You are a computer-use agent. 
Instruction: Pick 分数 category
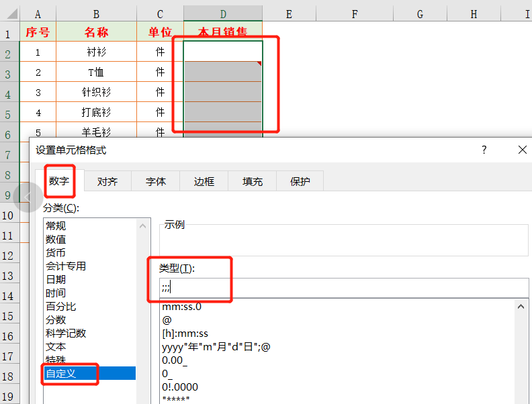pyautogui.click(x=90, y=319)
